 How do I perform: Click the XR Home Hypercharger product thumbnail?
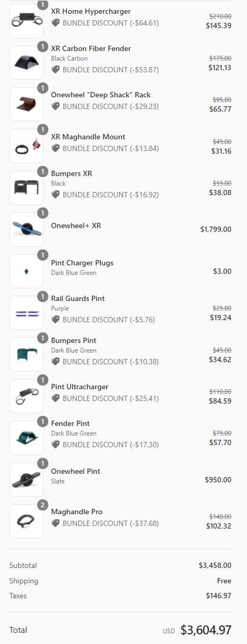(x=27, y=21)
